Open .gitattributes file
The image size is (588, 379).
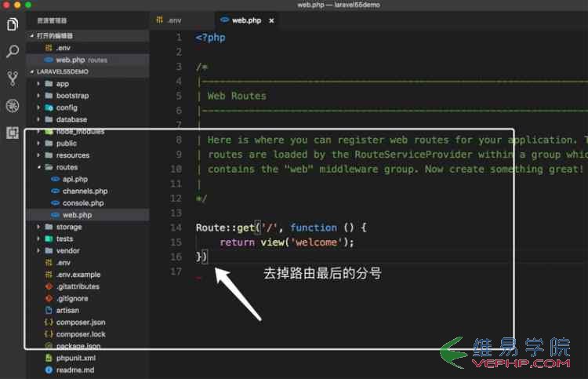(87, 286)
